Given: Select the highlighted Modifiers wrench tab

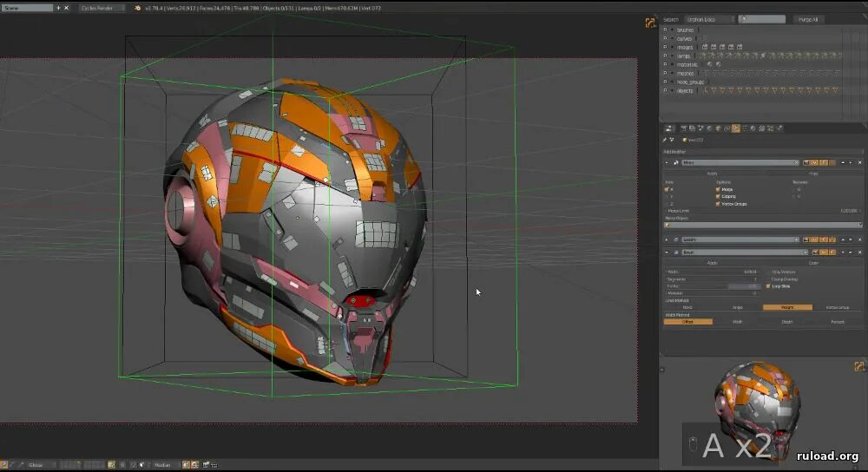Looking at the screenshot, I should pyautogui.click(x=736, y=128).
